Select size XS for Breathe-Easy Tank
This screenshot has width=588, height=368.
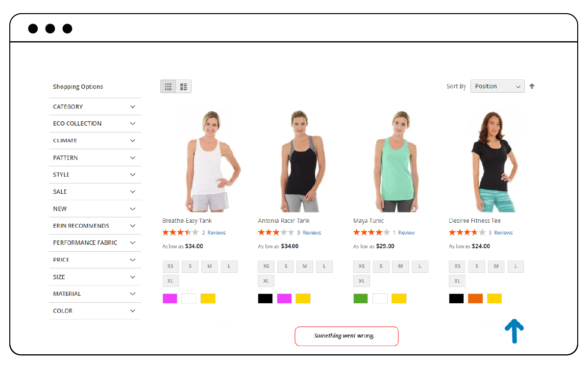[171, 266]
